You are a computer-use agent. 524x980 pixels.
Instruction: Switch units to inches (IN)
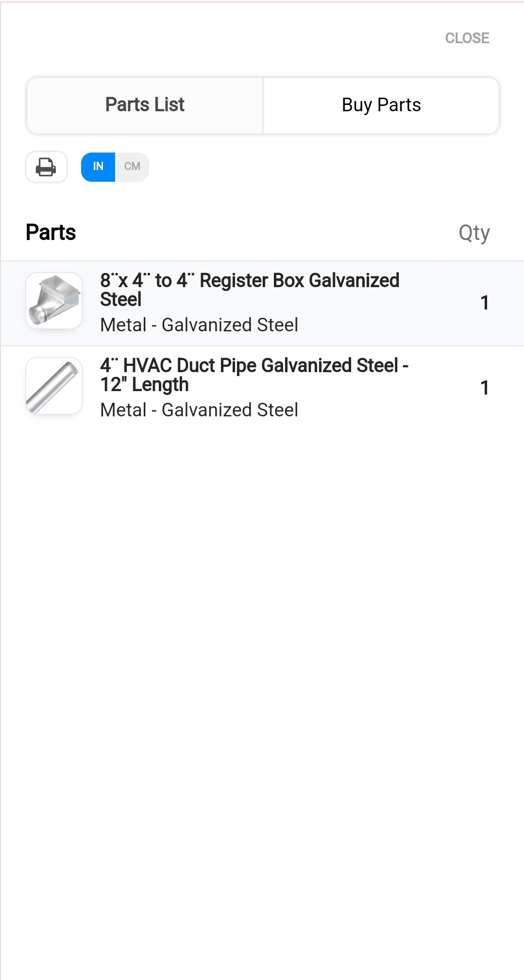[x=98, y=167]
